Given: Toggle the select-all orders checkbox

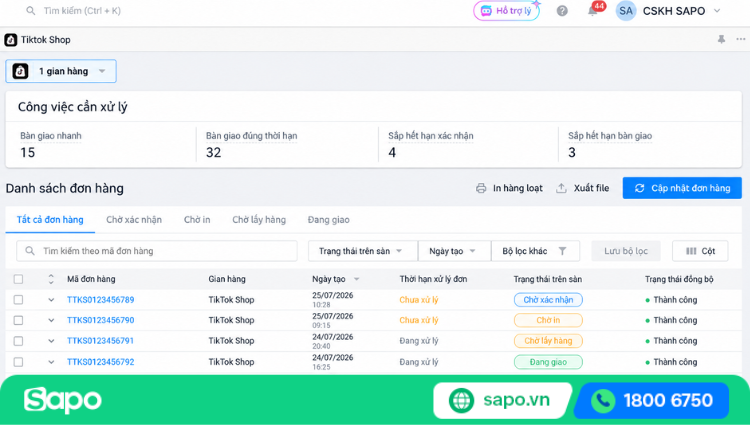Looking at the screenshot, I should pos(18,279).
